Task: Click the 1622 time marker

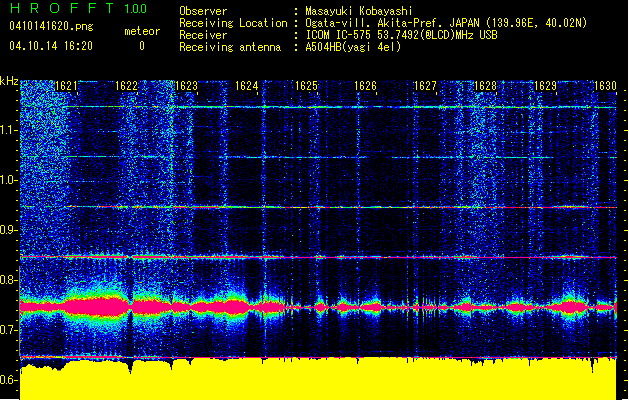Action: coord(126,86)
